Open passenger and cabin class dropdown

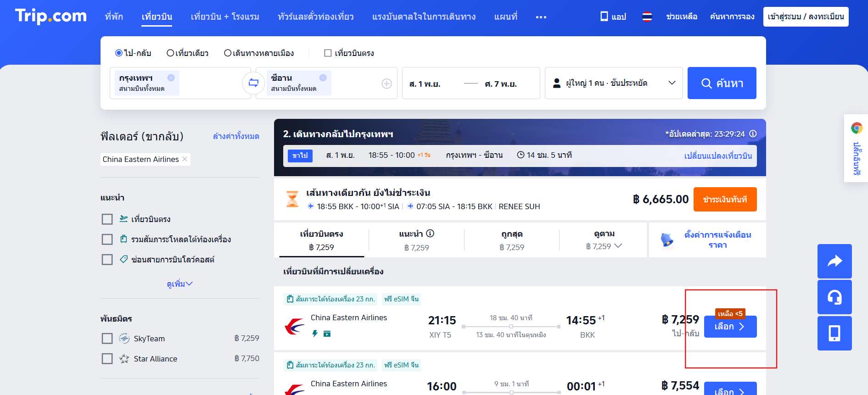click(614, 83)
